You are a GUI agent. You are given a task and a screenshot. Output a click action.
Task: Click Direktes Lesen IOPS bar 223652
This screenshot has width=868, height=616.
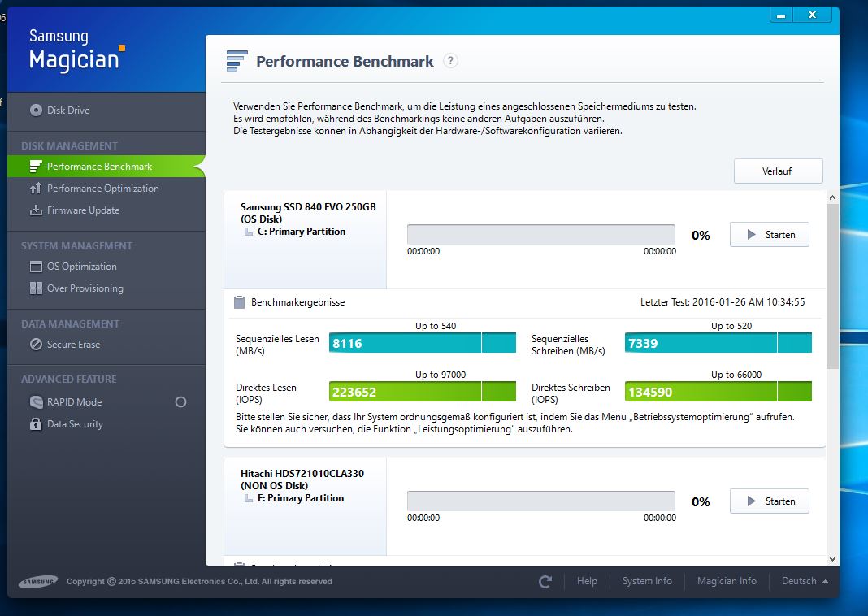point(423,391)
